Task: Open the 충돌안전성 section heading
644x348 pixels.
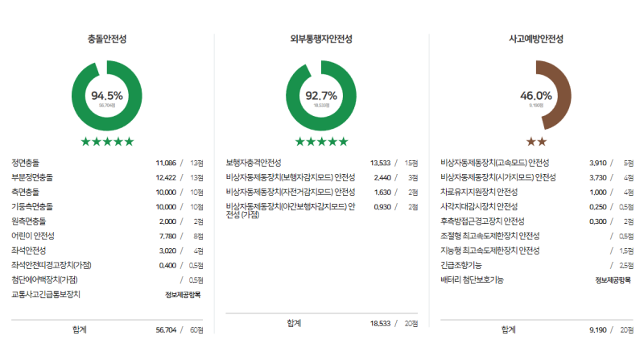Action: [107, 39]
